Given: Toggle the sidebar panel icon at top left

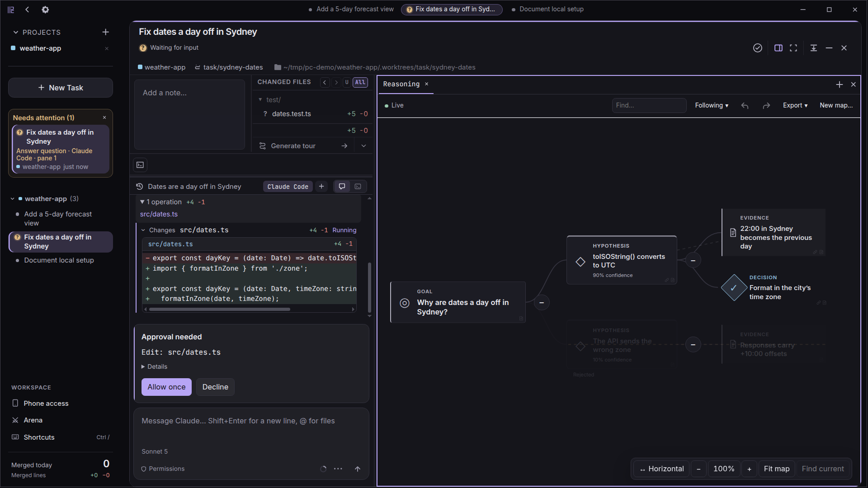Looking at the screenshot, I should pyautogui.click(x=11, y=9).
